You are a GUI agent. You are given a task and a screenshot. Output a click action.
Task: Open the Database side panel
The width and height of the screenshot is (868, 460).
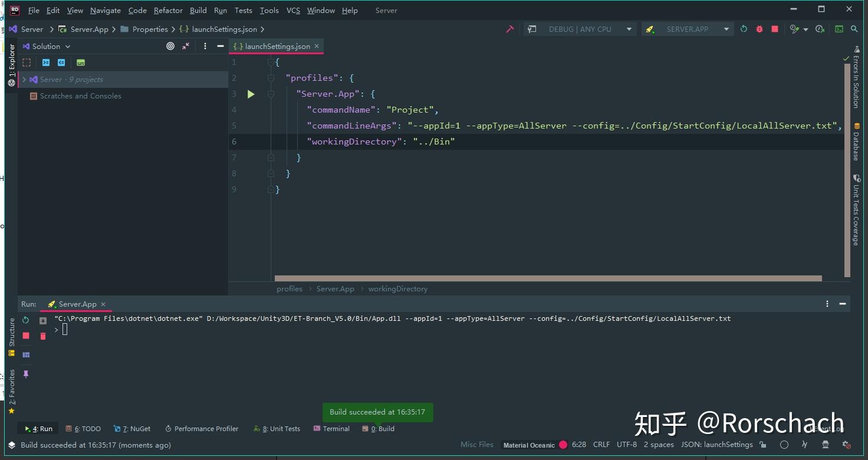tap(856, 142)
